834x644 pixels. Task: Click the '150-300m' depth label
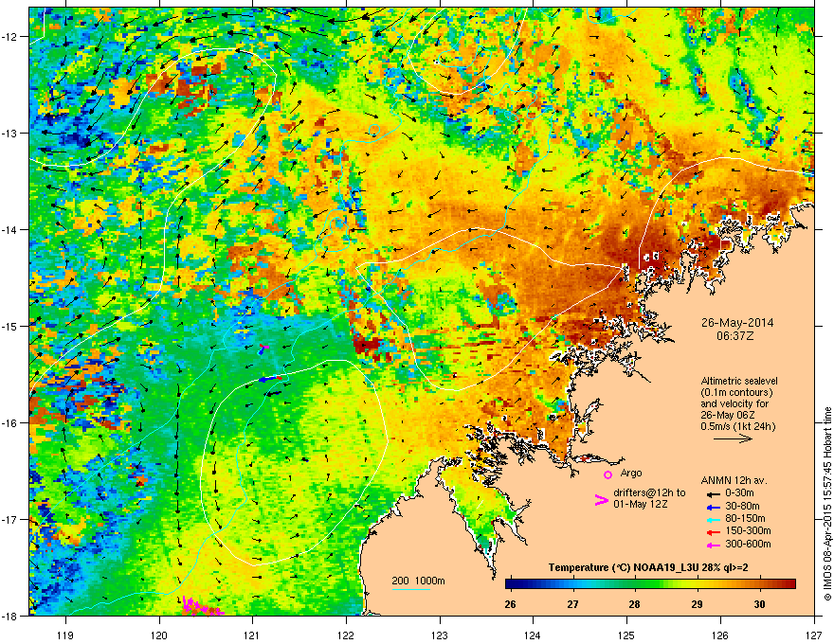tap(748, 531)
